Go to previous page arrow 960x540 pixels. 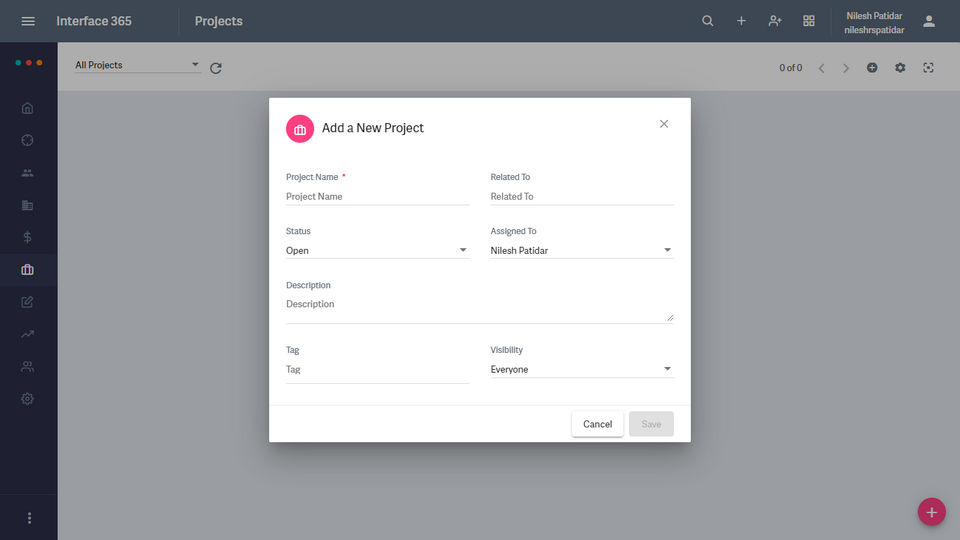coord(822,68)
